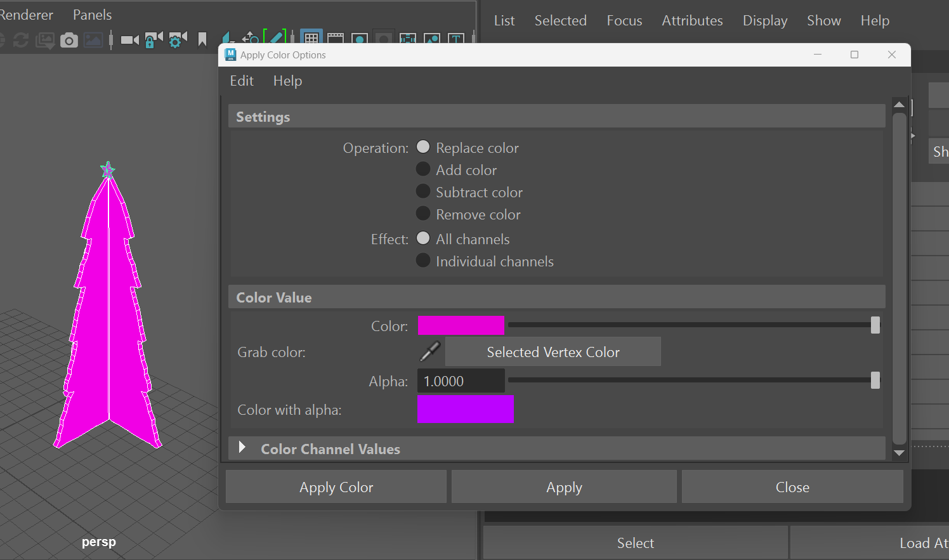Choose All channels effect
The width and height of the screenshot is (949, 560).
point(423,238)
